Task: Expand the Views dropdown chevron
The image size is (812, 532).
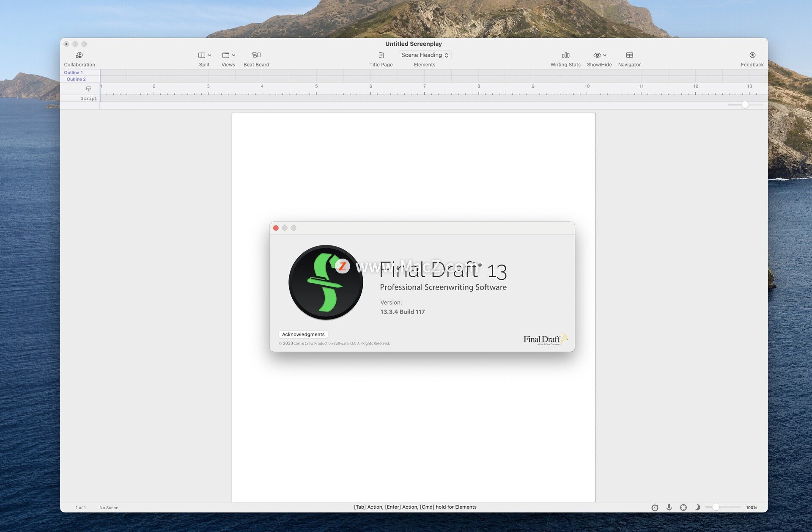Action: coord(233,55)
